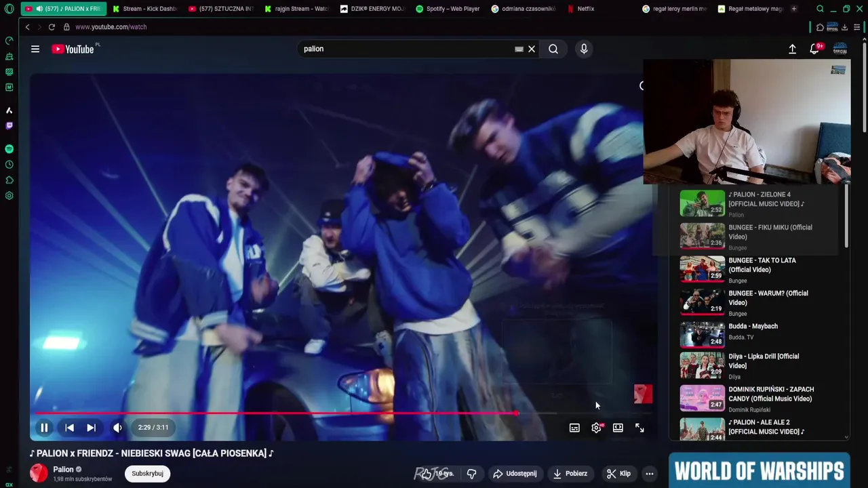Start voice search with microphone

click(584, 49)
